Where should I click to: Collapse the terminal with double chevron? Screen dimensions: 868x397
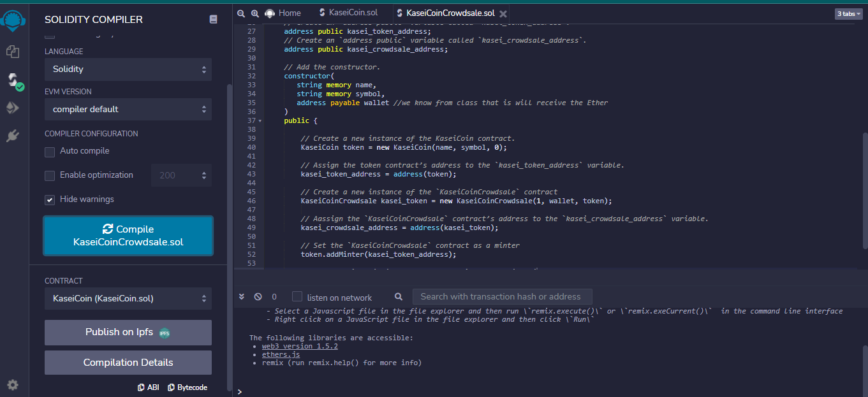pos(242,297)
